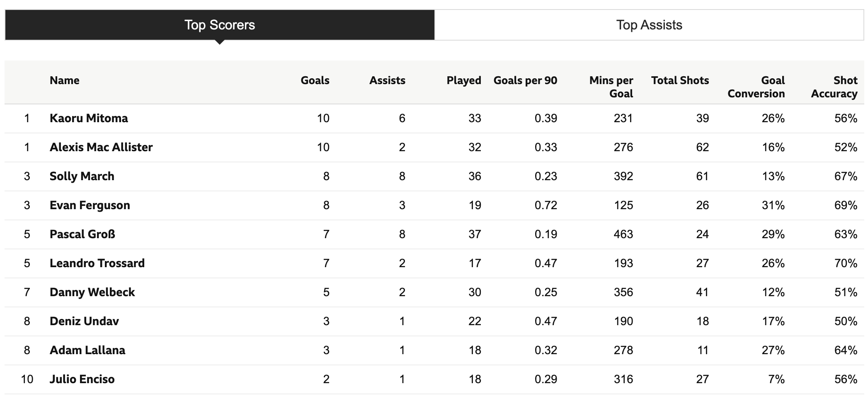Open Alexis Mac Allister's player entry

(101, 147)
